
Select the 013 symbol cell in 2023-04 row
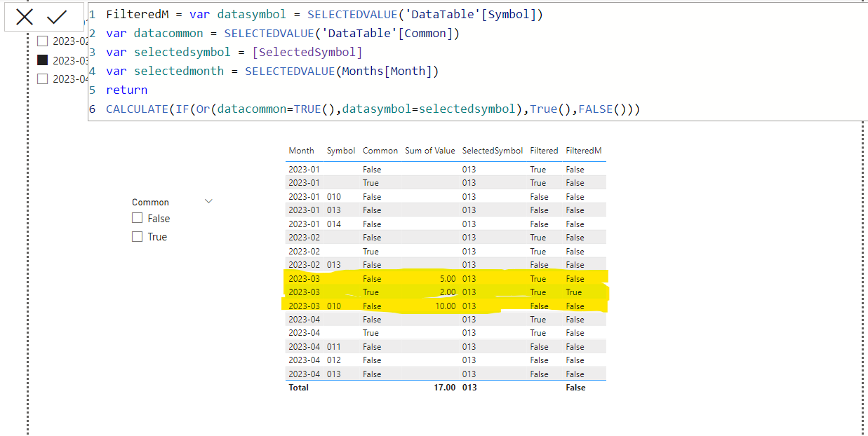(334, 374)
